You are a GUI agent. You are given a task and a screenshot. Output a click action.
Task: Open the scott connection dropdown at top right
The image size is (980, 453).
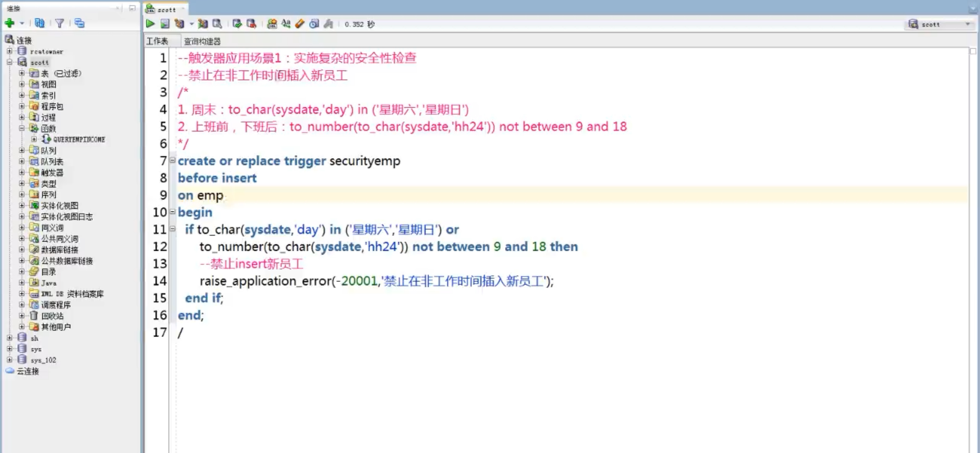click(x=967, y=24)
